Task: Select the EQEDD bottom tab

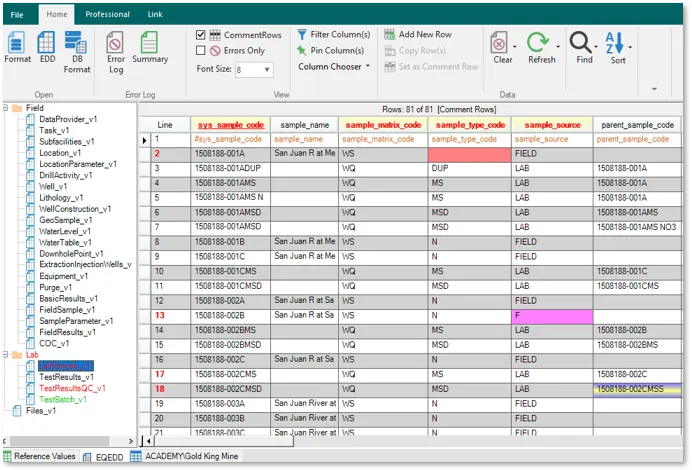Action: (x=104, y=458)
